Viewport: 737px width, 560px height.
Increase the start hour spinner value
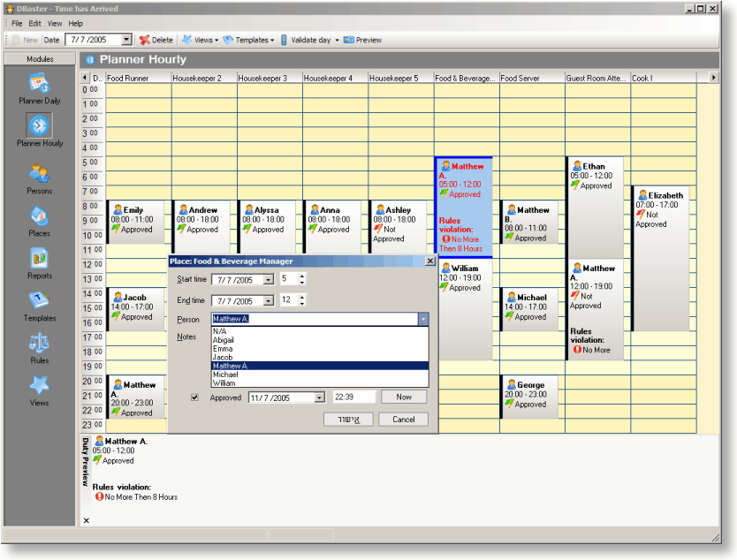[x=301, y=276]
